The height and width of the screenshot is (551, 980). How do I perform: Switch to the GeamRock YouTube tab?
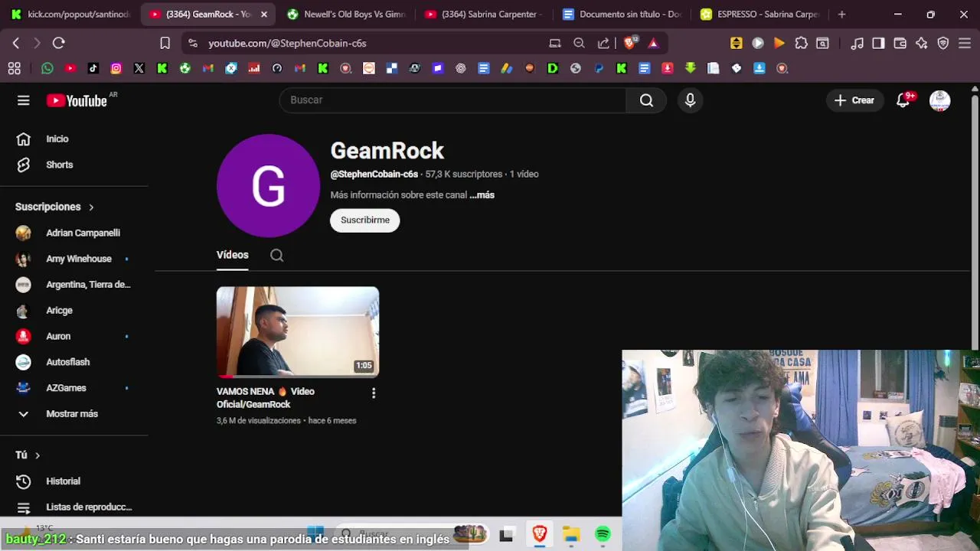208,14
